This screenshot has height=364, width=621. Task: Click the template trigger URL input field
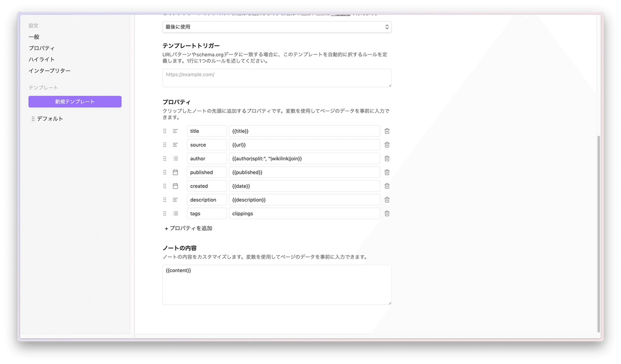(x=277, y=78)
